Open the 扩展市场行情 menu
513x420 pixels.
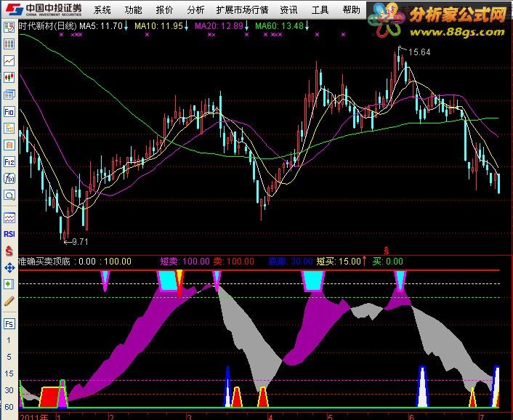243,10
